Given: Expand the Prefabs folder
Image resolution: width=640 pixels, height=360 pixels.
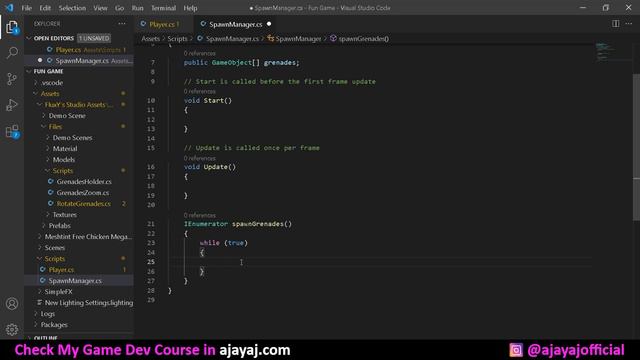Looking at the screenshot, I should (60, 225).
